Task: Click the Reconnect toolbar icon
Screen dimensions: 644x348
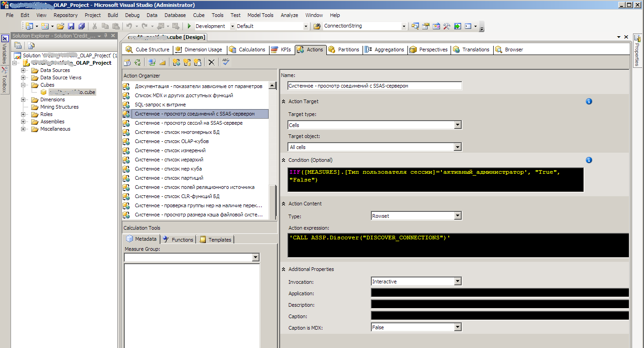Action: 137,62
